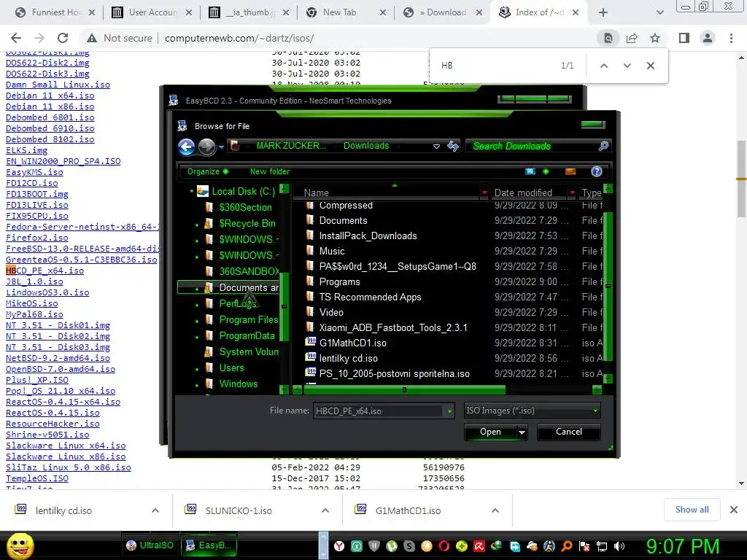Click New folder in dialog toolbar
This screenshot has width=747, height=560.
[270, 171]
